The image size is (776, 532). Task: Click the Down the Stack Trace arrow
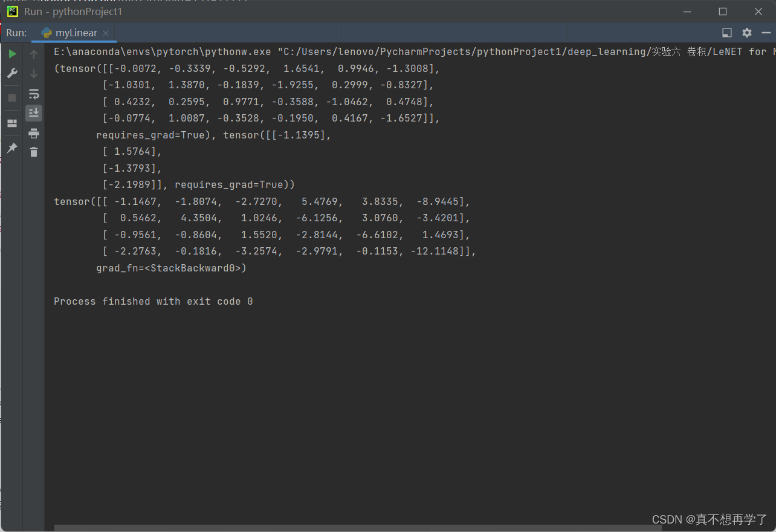[x=34, y=74]
